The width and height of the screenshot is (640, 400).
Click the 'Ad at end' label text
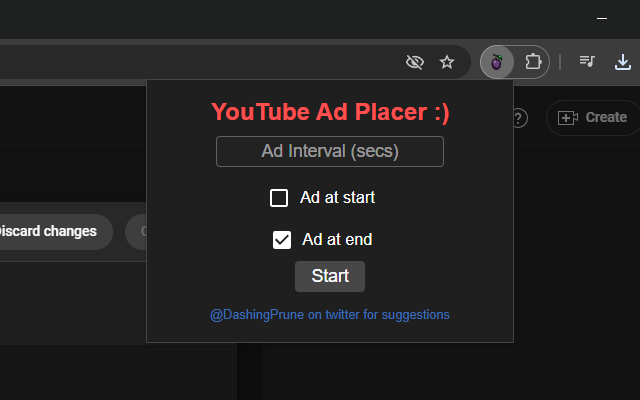tap(337, 240)
